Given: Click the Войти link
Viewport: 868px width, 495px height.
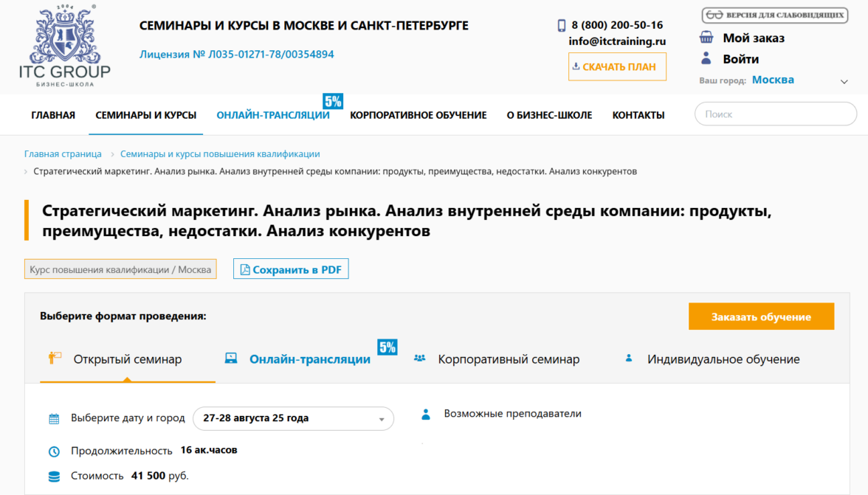Looking at the screenshot, I should point(741,58).
